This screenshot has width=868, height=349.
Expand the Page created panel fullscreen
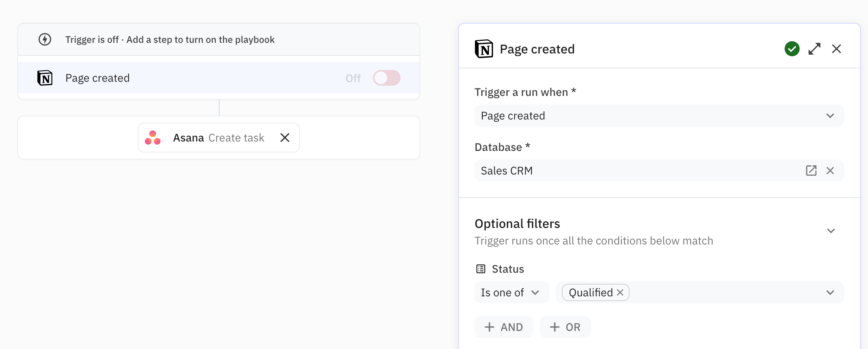point(814,49)
